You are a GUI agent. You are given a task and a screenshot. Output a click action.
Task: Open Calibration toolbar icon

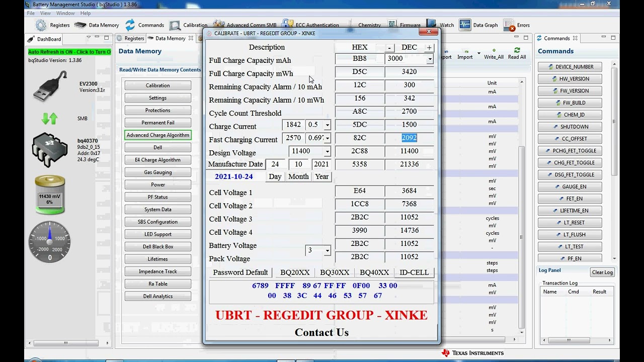tap(188, 25)
